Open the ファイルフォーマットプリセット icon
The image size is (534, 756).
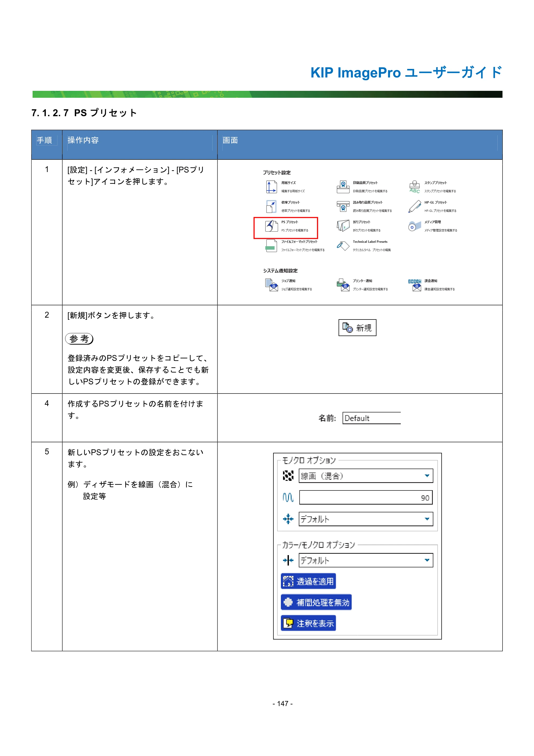271,246
